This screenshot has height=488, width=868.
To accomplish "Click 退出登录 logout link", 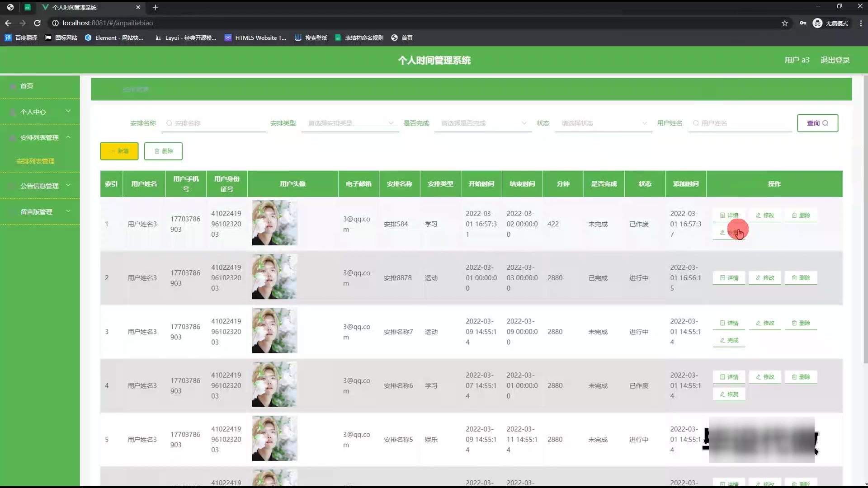I will coord(835,60).
